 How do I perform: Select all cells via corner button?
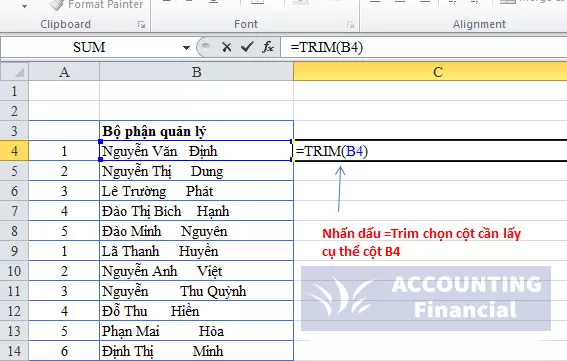point(15,72)
